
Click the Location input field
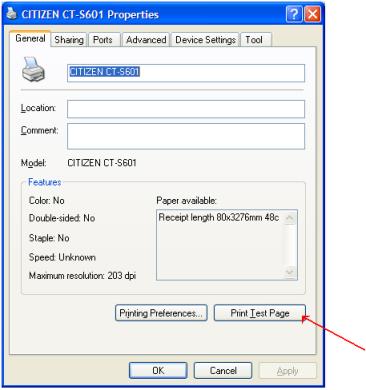186,109
